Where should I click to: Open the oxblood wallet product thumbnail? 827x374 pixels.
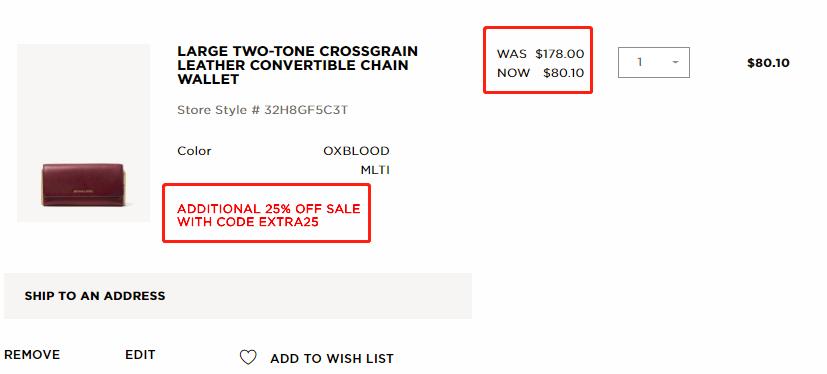pos(83,133)
